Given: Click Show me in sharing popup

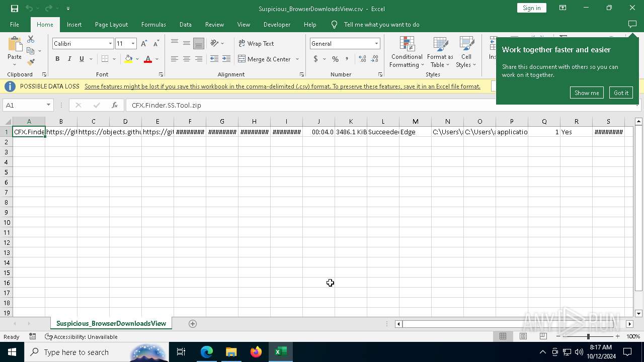Looking at the screenshot, I should 587,93.
